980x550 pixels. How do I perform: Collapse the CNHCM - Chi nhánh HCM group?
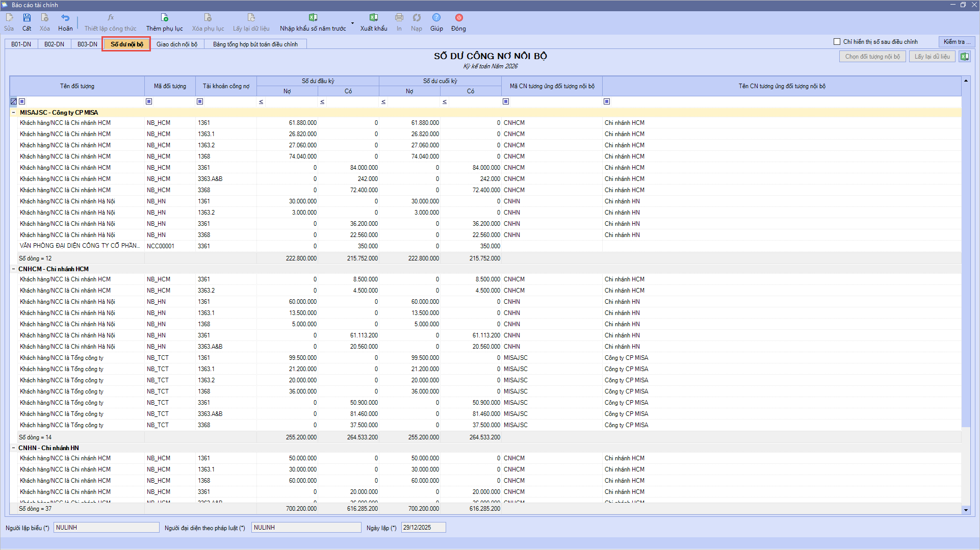pyautogui.click(x=14, y=269)
